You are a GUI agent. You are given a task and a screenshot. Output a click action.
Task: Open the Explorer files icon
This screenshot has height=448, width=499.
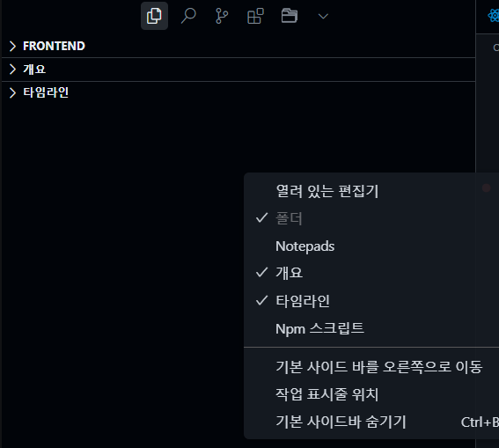(x=154, y=16)
